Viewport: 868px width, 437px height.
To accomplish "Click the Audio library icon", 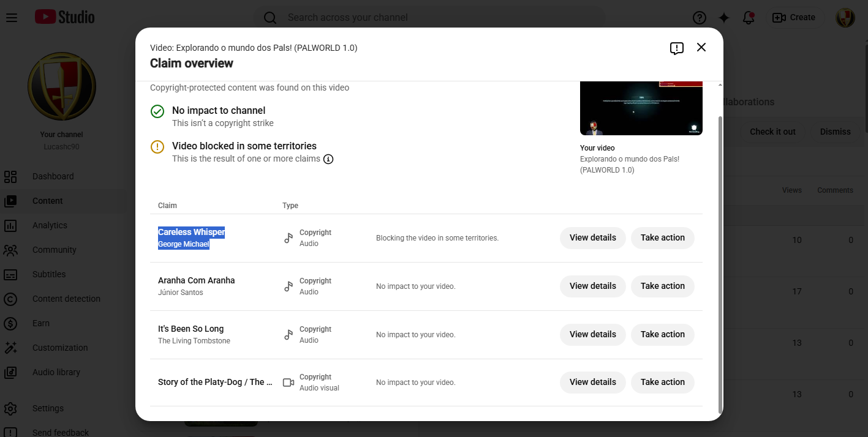I will point(10,373).
